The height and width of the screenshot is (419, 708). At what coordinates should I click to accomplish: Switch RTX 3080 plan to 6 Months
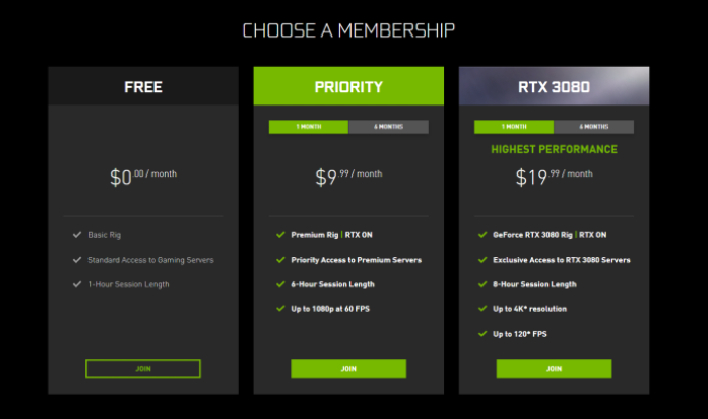point(593,127)
